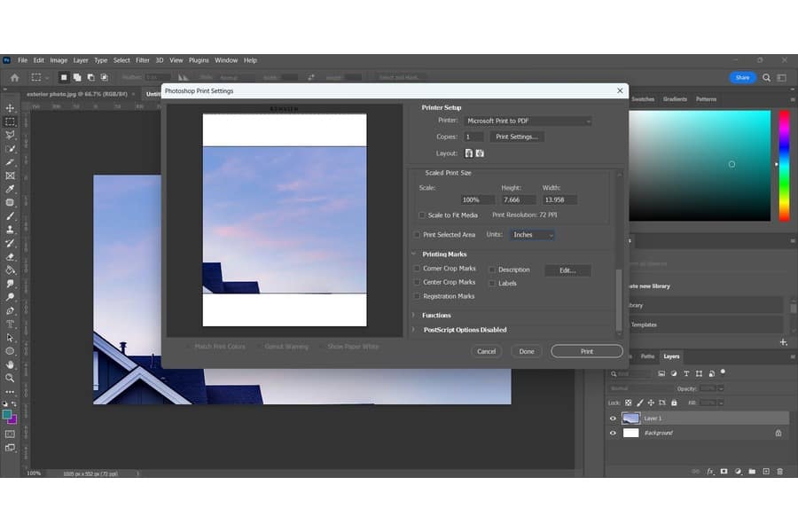
Task: Open the Image menu
Action: coord(59,60)
